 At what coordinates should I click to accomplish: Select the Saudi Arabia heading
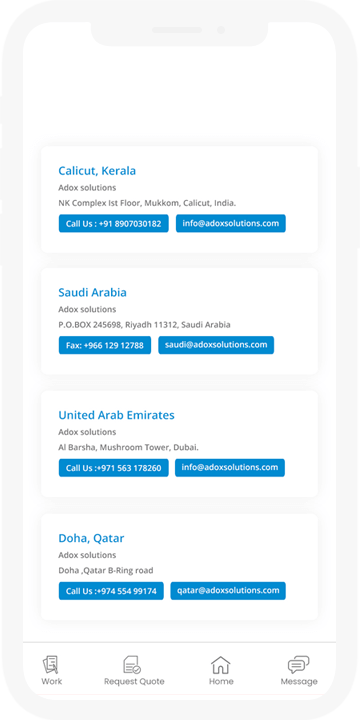92,292
